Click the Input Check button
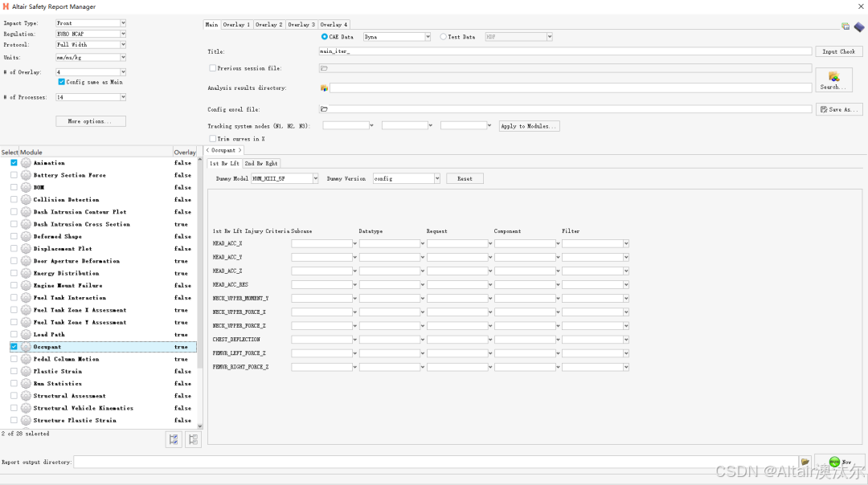This screenshot has width=868, height=485. click(838, 51)
